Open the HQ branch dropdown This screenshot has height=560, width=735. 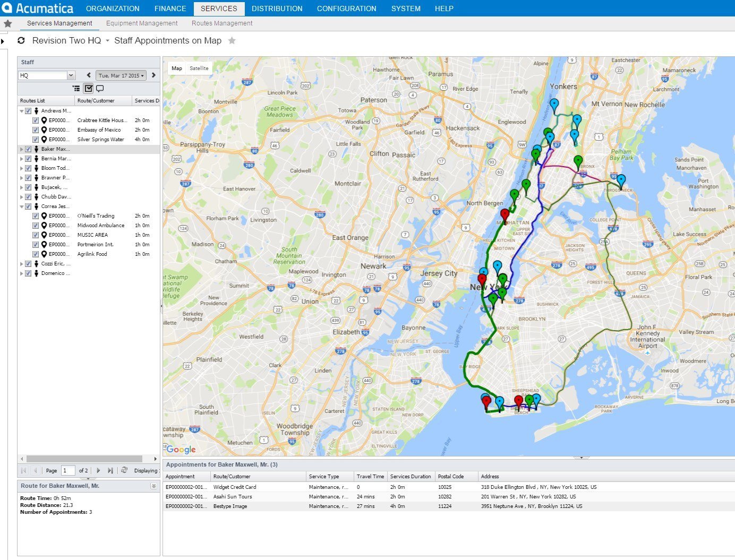(x=71, y=75)
